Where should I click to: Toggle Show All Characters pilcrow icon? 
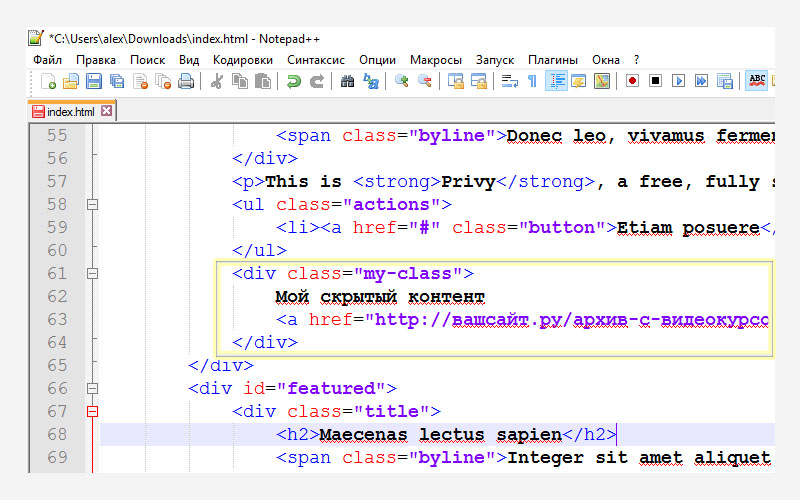(x=532, y=81)
